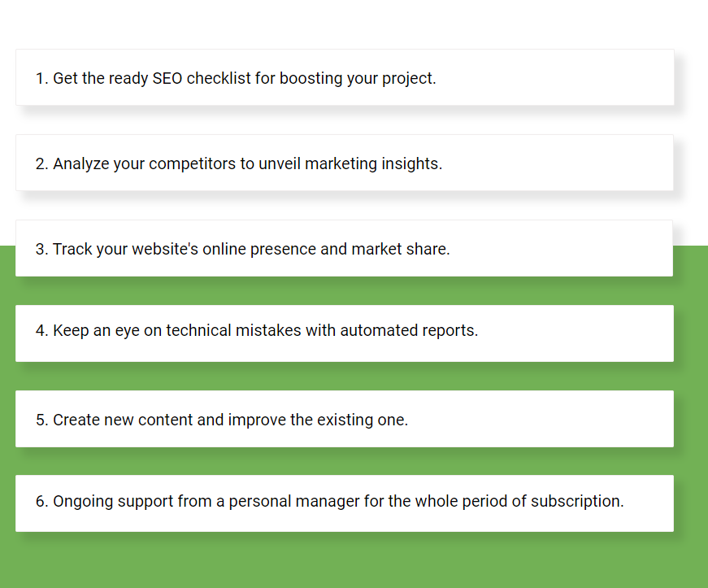Click the number 5 before "Create new content"
Viewport: 708px width, 588px height.
(x=41, y=420)
